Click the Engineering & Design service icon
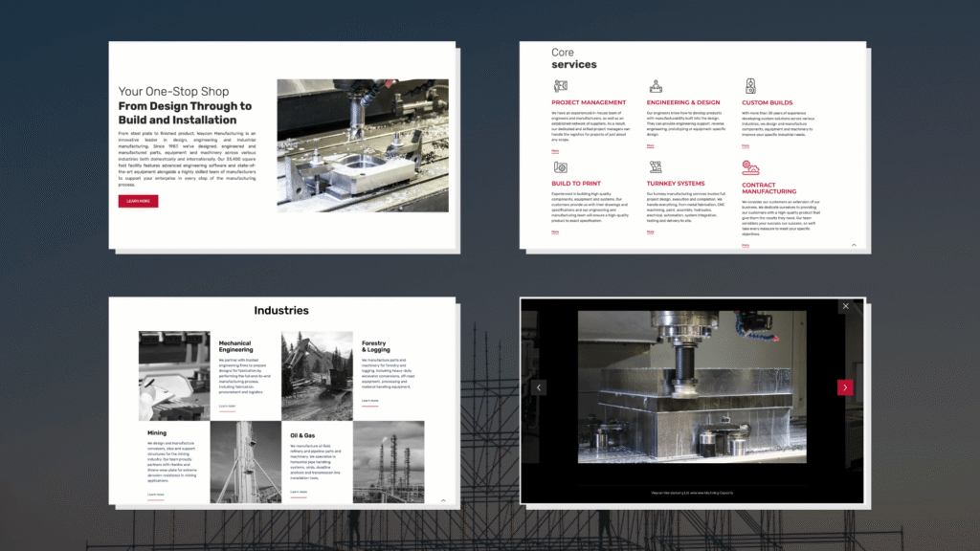 [x=655, y=85]
